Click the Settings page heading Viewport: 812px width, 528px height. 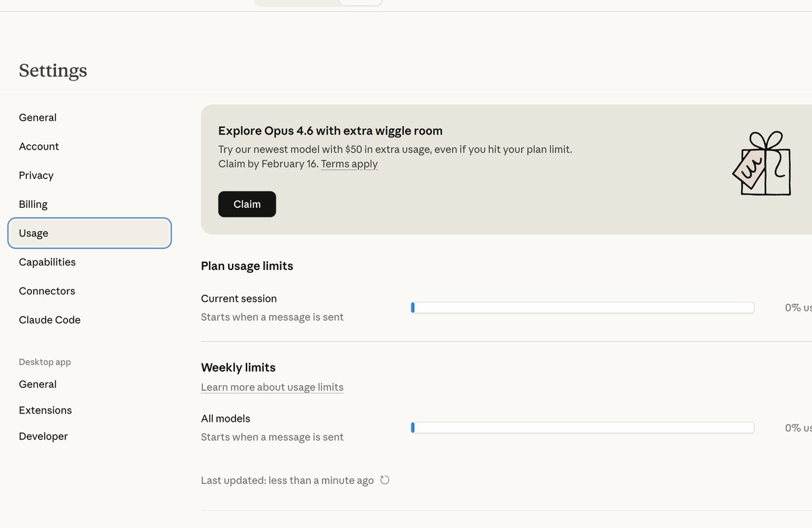pyautogui.click(x=53, y=70)
